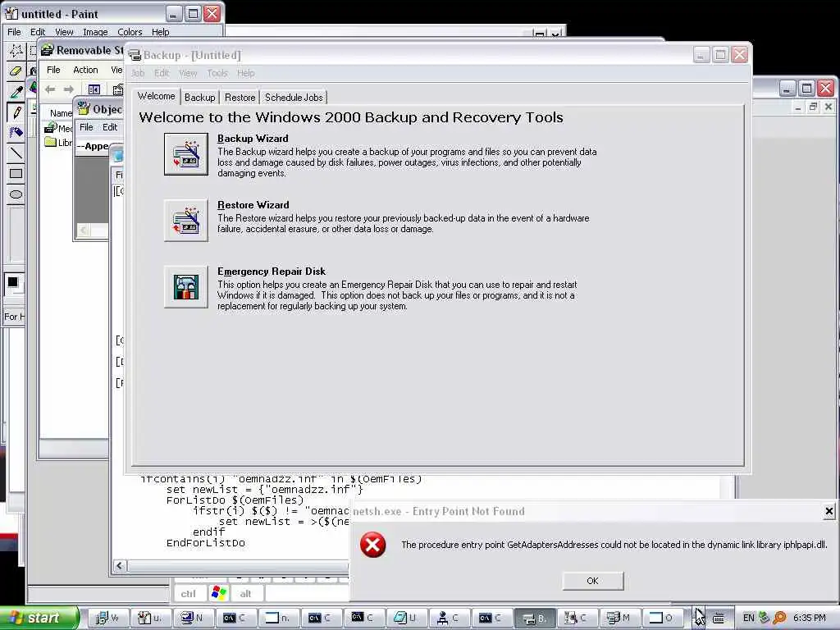Viewport: 840px width, 630px height.
Task: Select the Pick Color eyedropper in Paint
Action: coord(16,92)
